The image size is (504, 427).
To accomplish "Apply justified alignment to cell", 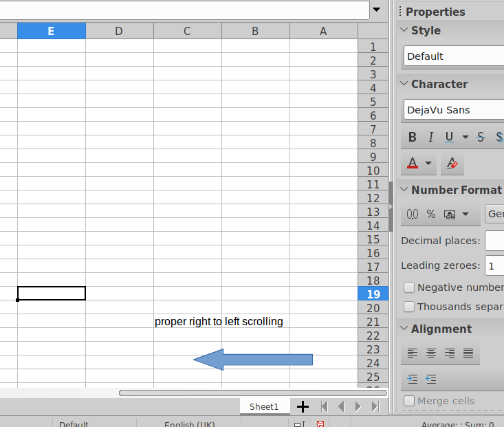I will click(468, 353).
